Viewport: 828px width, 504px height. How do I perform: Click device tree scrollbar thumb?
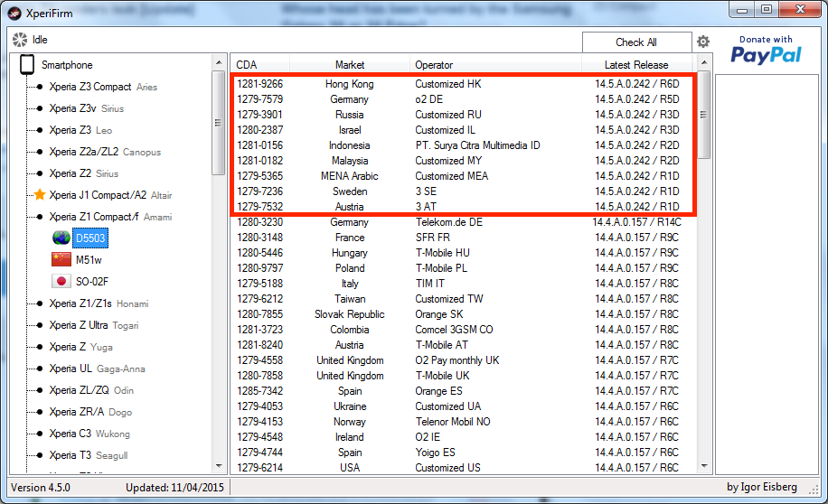(219, 123)
